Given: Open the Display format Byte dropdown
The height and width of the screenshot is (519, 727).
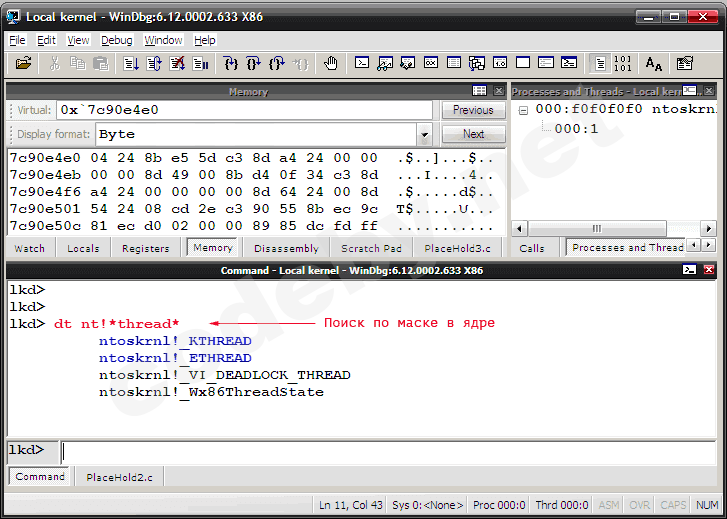Looking at the screenshot, I should 424,135.
